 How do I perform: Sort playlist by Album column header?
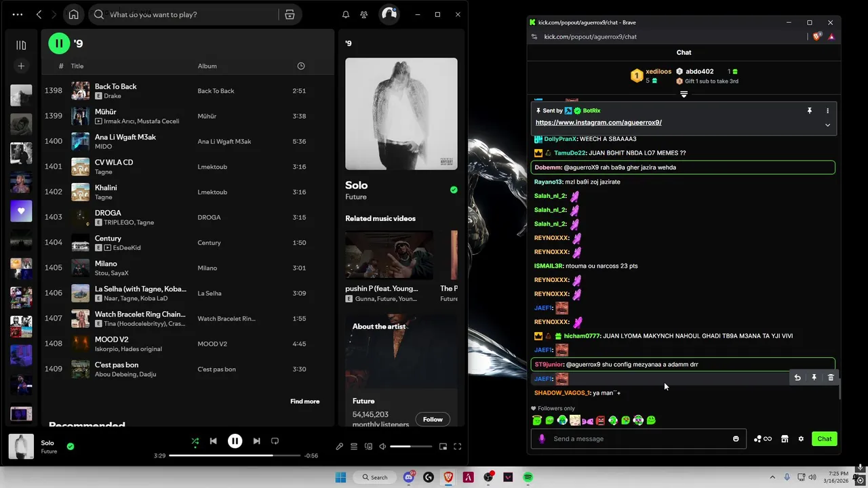tap(207, 66)
